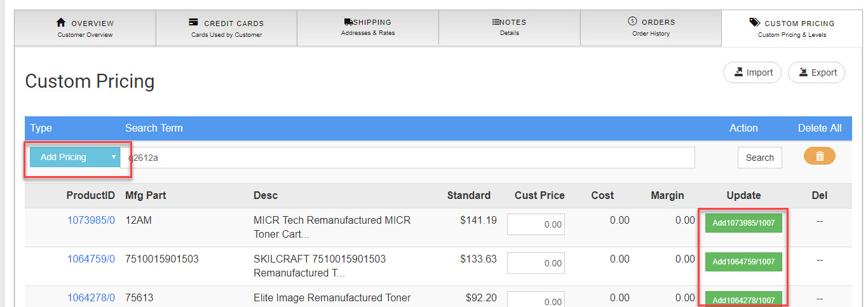Open product link 1064759/0
This screenshot has width=868, height=307.
91,259
